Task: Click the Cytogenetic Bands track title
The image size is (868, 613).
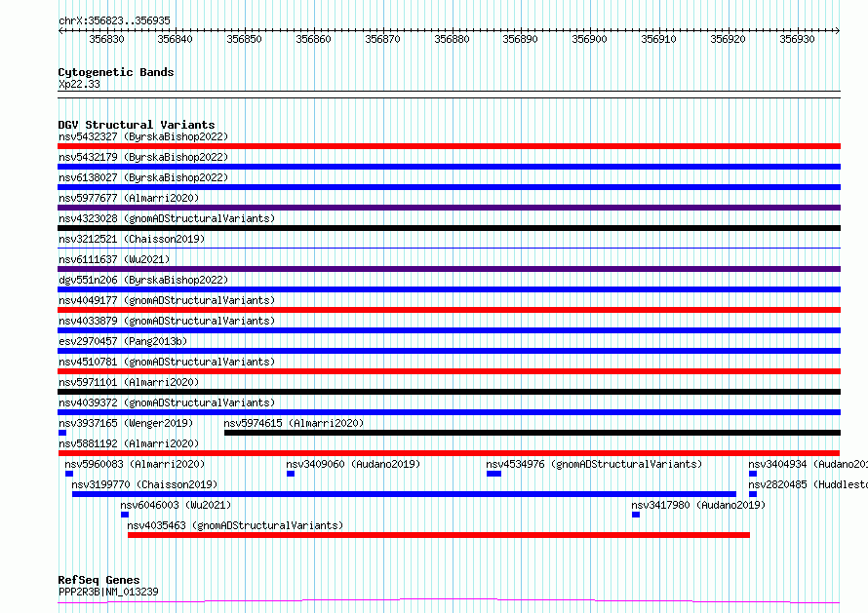Action: point(116,72)
